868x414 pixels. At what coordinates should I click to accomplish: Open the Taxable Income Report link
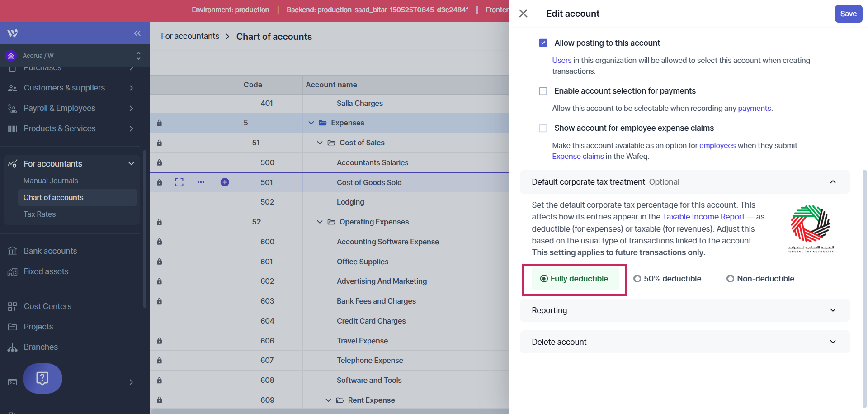(x=703, y=217)
